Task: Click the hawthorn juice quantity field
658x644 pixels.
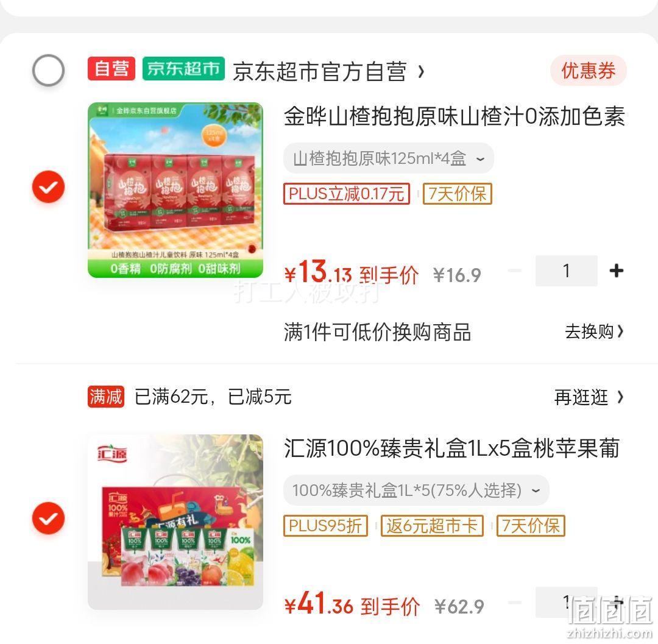Action: [566, 271]
